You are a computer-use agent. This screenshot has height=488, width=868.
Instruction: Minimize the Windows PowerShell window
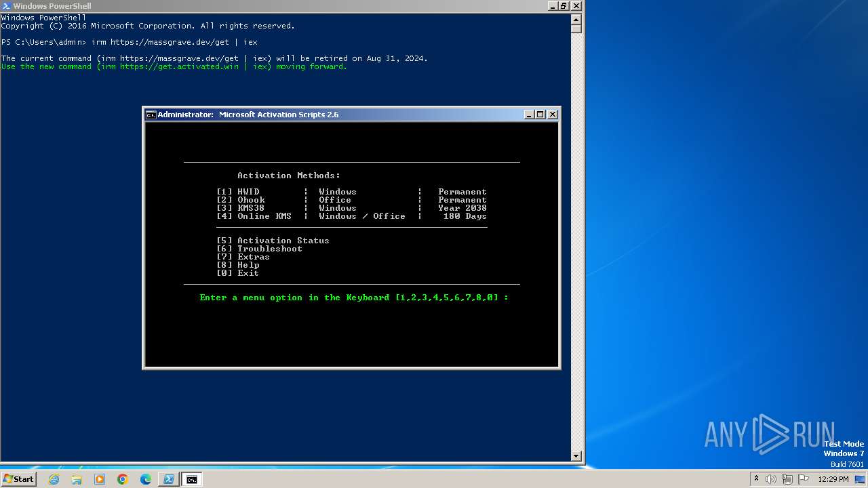pyautogui.click(x=553, y=5)
